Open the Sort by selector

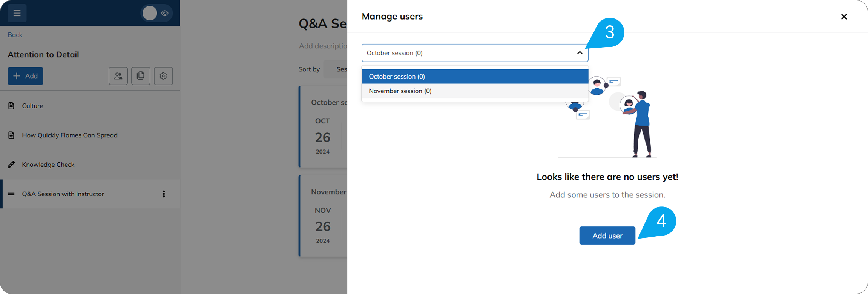[x=335, y=69]
